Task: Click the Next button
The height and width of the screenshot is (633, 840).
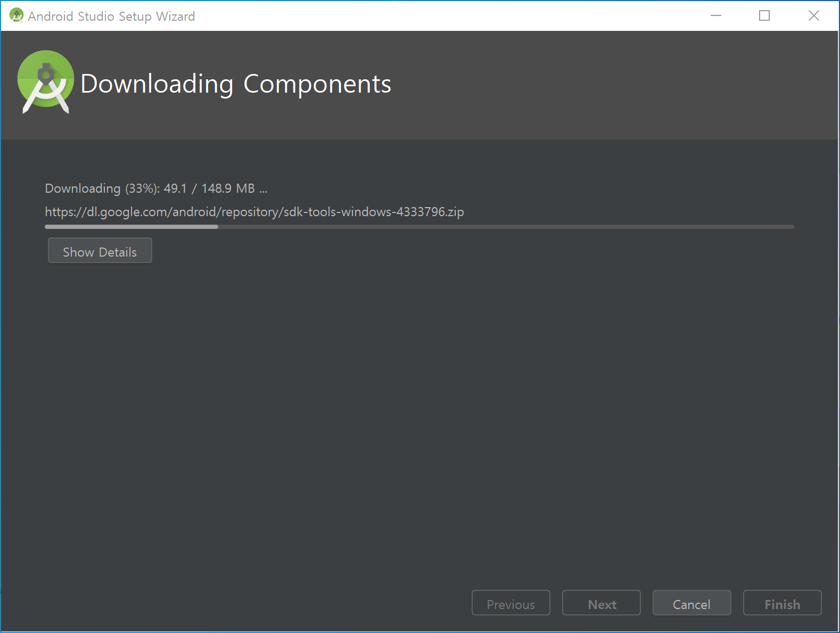Action: 602,603
